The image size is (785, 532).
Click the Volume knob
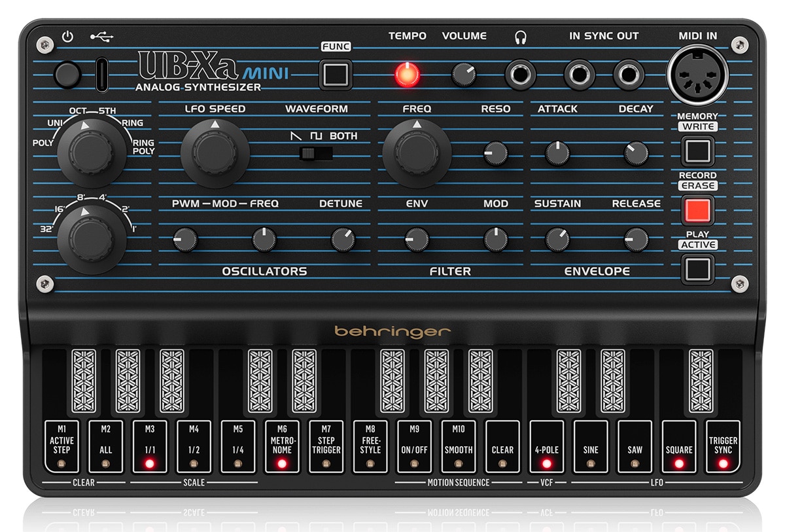464,75
